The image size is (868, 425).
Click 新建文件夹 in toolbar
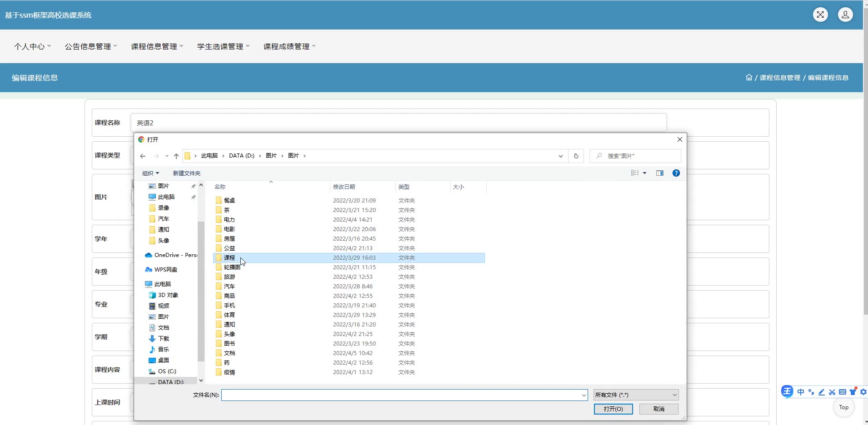click(x=186, y=173)
